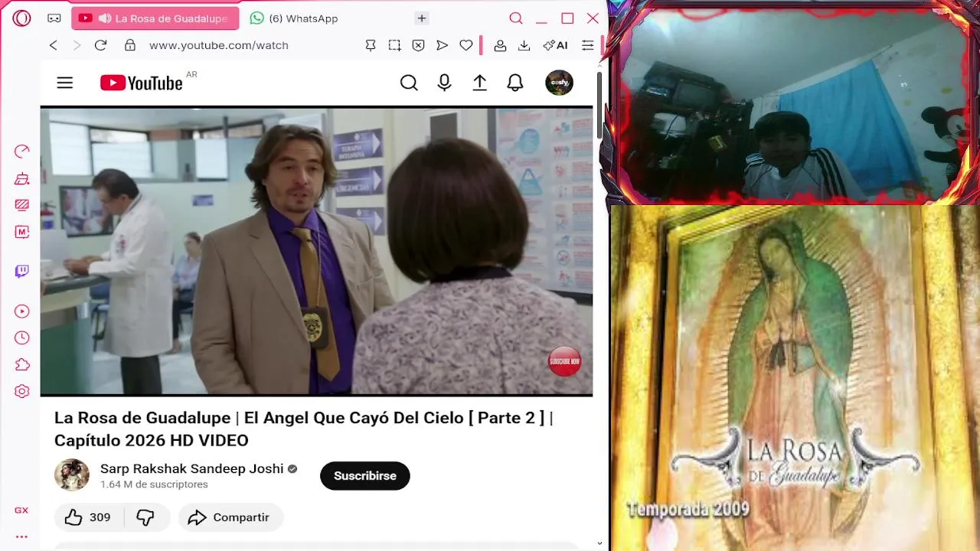Click the 1.64 M de suscriptores text

154,484
